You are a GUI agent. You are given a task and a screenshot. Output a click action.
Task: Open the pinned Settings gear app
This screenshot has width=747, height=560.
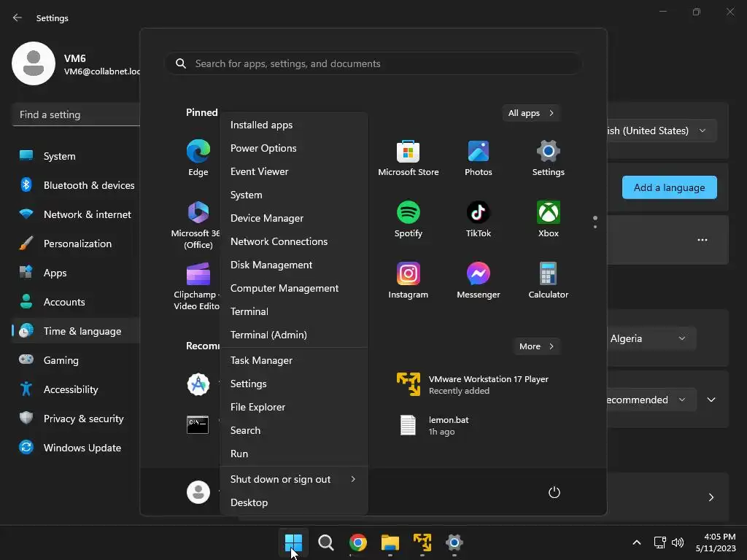549,157
